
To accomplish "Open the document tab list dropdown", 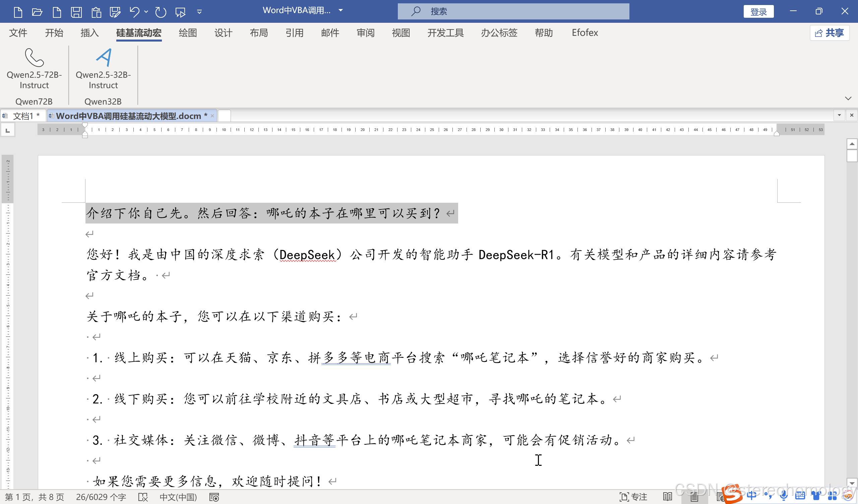I will [839, 115].
